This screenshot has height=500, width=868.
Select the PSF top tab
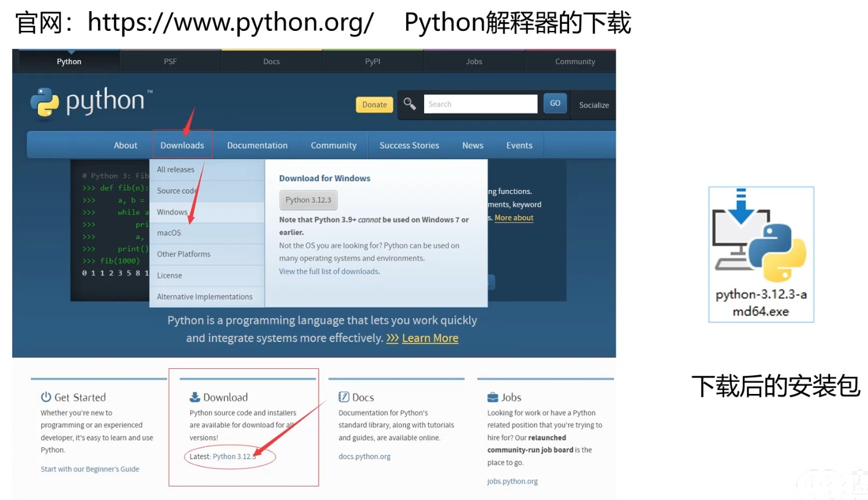(170, 61)
